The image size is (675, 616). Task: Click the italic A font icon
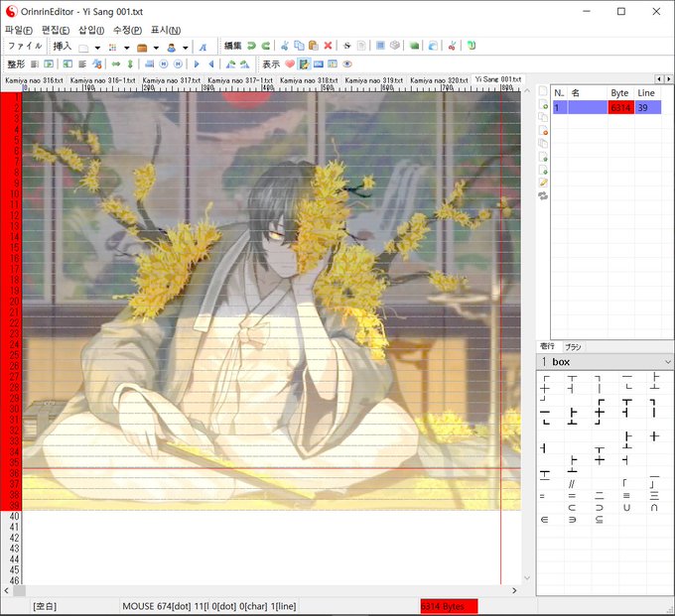tap(202, 47)
